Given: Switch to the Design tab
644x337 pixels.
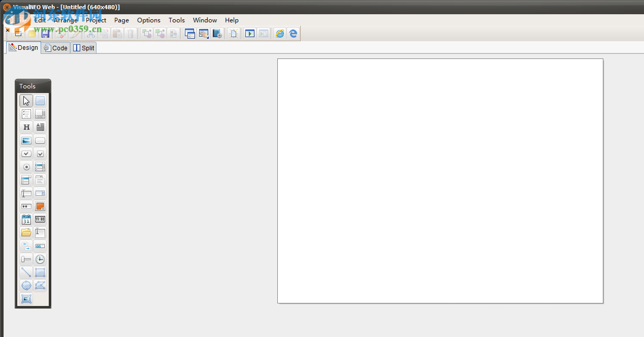Looking at the screenshot, I should (23, 47).
